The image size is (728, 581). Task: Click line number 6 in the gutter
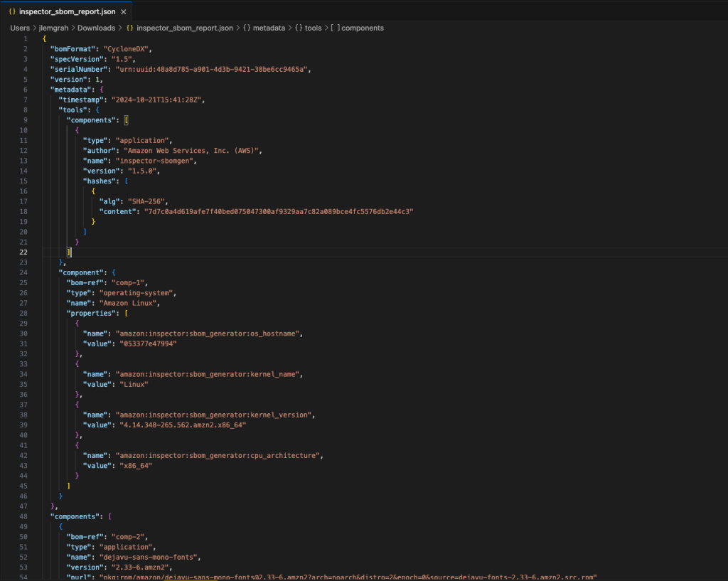pos(25,90)
